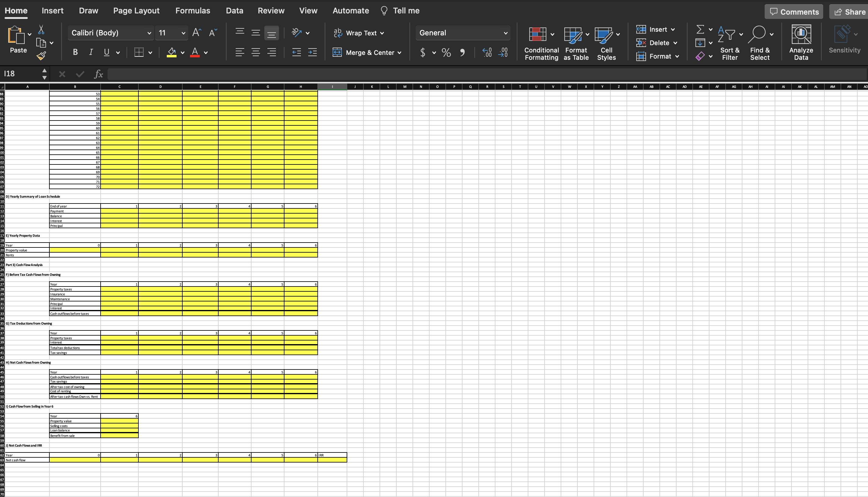
Task: Align text to top of cell
Action: click(240, 32)
